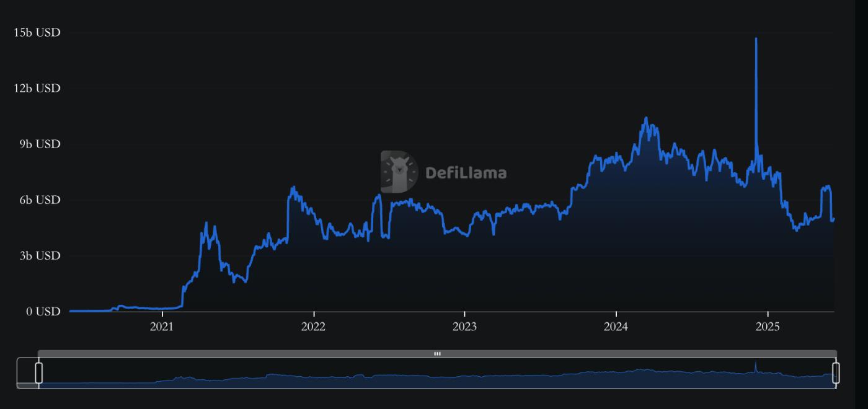Click the left range slider handle
This screenshot has width=868, height=409.
38,373
